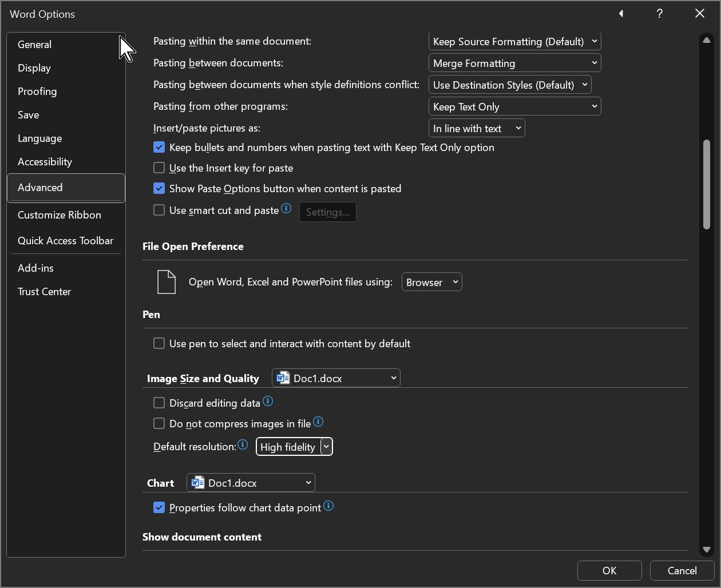
Task: Enable Use the Insert key for paste
Action: tap(159, 168)
